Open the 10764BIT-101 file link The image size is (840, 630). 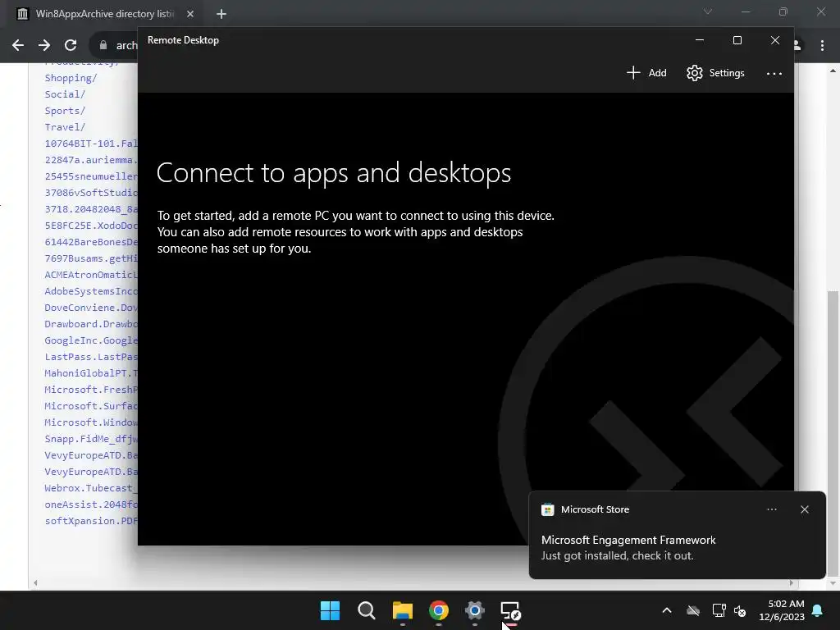tap(91, 144)
